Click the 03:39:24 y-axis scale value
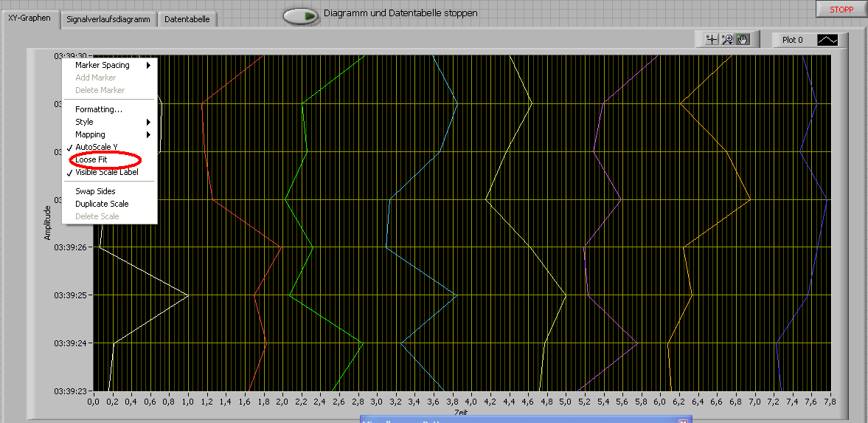 [x=70, y=343]
